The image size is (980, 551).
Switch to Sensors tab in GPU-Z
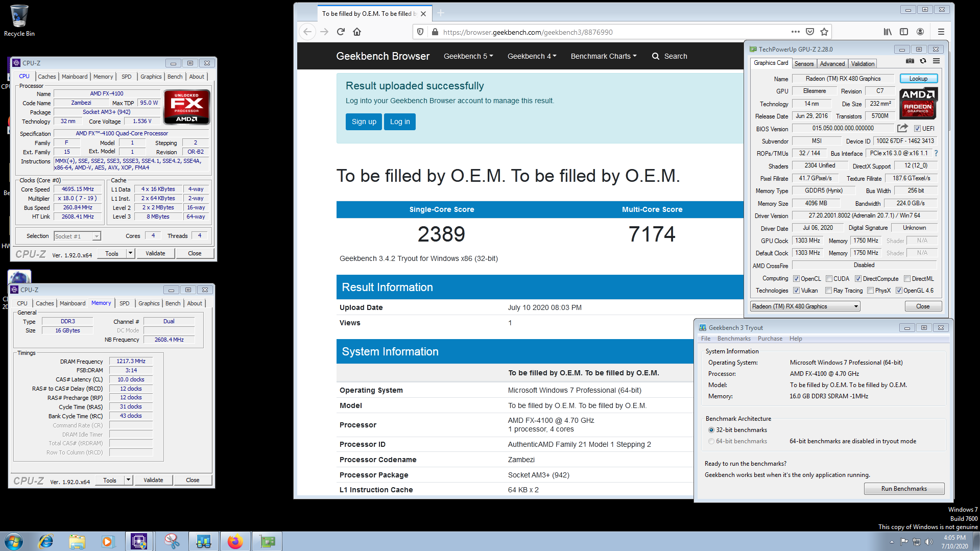pyautogui.click(x=804, y=64)
